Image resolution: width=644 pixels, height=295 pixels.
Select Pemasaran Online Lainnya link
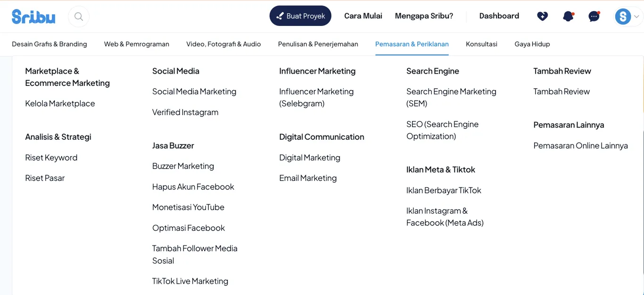click(580, 145)
